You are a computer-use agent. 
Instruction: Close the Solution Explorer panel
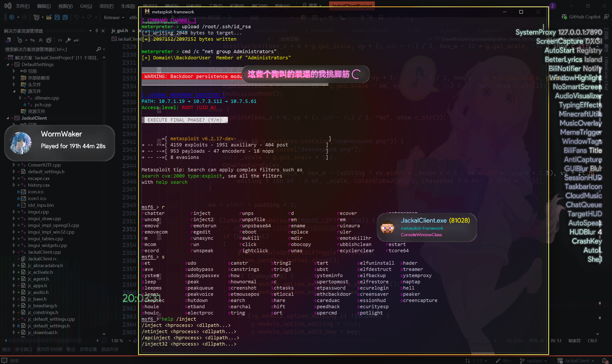pyautogui.click(x=103, y=31)
